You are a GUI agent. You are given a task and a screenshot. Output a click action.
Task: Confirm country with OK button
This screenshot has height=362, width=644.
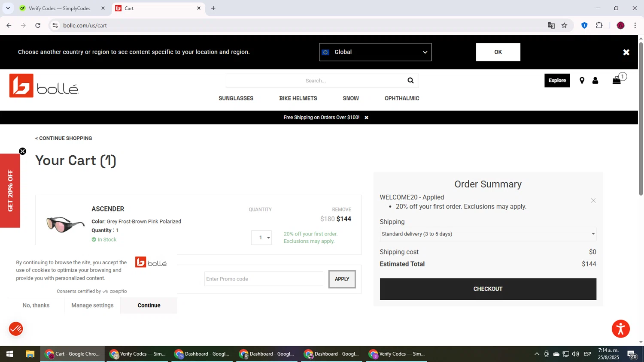tap(498, 52)
